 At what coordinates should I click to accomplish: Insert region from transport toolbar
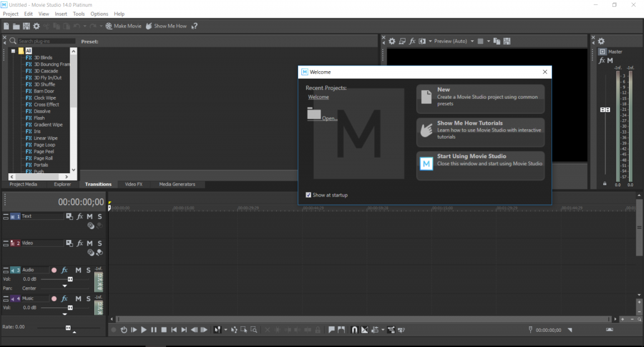(x=341, y=330)
